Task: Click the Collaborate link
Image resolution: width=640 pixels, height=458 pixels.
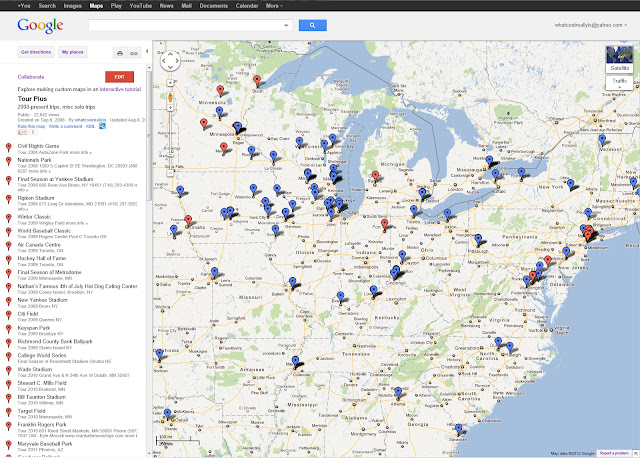Action: [31, 77]
